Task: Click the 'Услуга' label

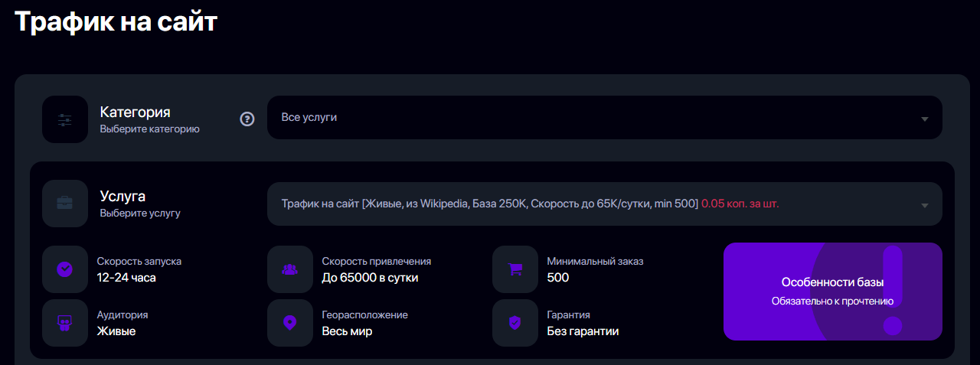Action: point(122,196)
